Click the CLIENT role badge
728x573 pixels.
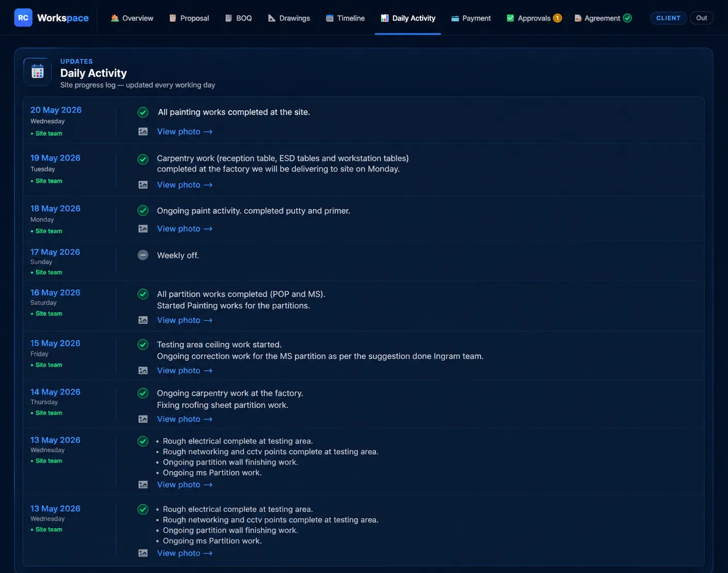[668, 18]
